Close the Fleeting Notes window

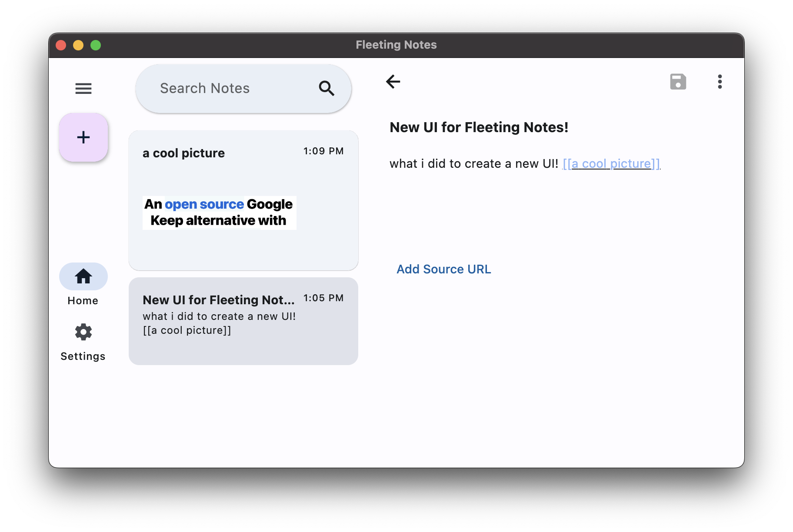61,45
